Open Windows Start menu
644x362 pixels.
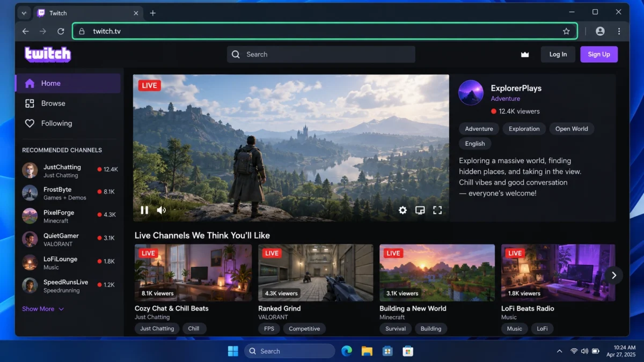tap(233, 351)
